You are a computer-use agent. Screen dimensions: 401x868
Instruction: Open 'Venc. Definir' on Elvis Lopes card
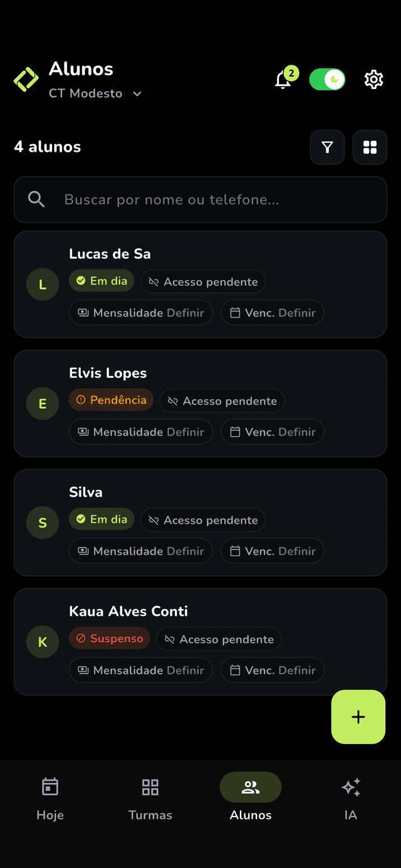(x=272, y=431)
